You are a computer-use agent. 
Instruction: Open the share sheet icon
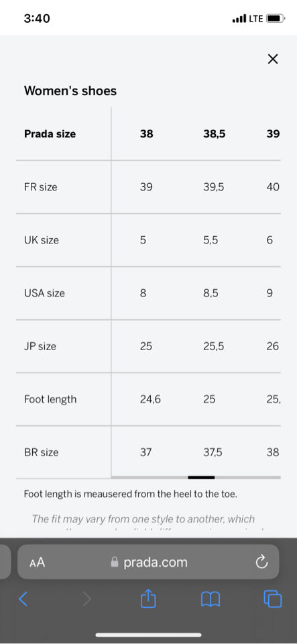tap(148, 598)
